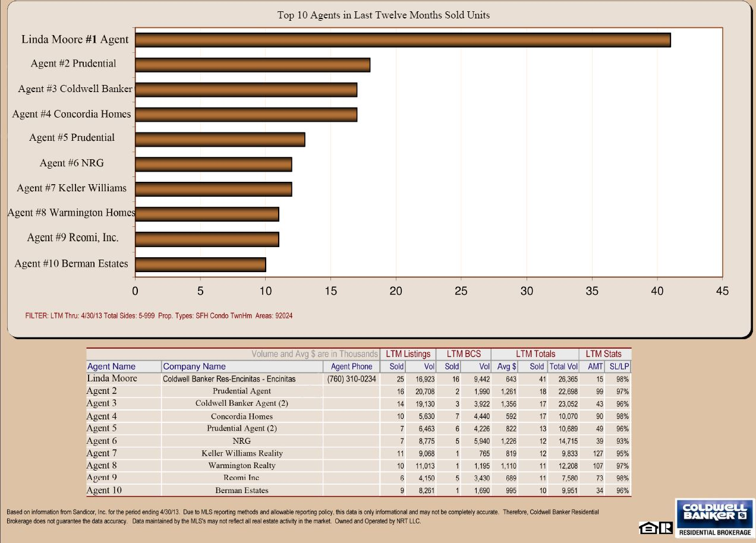Screen dimensions: 756x543
Task: Click phone number (760) 310-0234
Action: [351, 379]
